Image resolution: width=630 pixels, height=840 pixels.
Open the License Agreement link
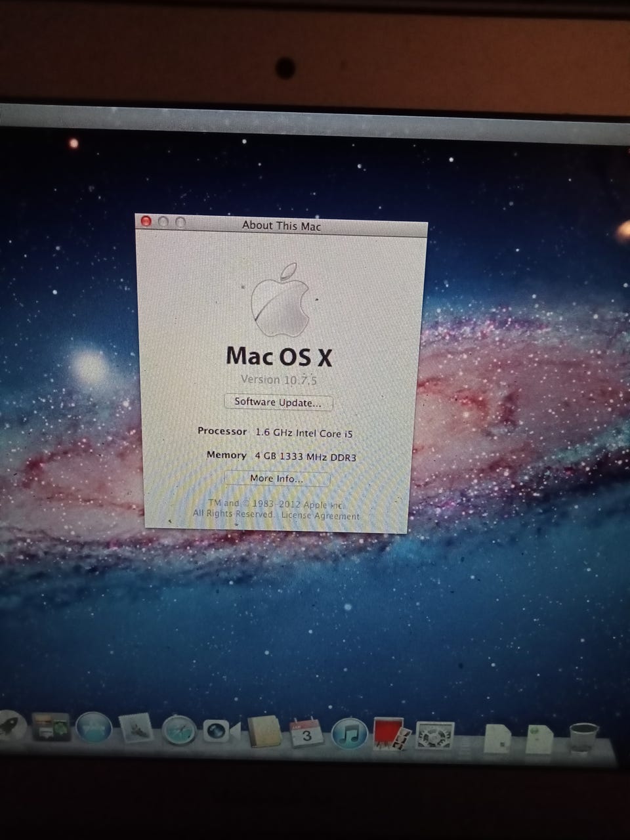(x=320, y=515)
